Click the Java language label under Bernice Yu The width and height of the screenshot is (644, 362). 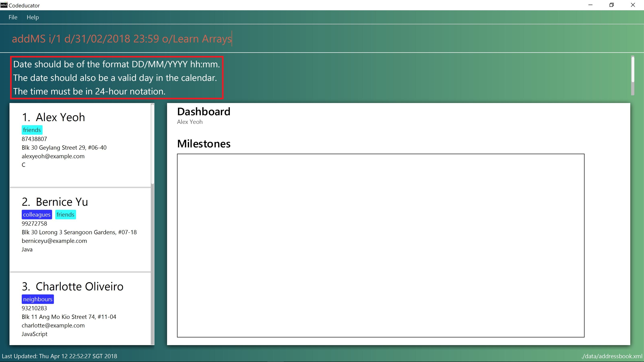point(27,249)
